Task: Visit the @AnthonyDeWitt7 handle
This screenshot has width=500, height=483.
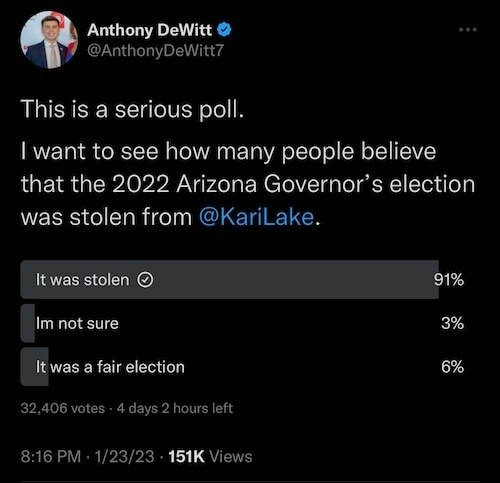Action: 155,51
